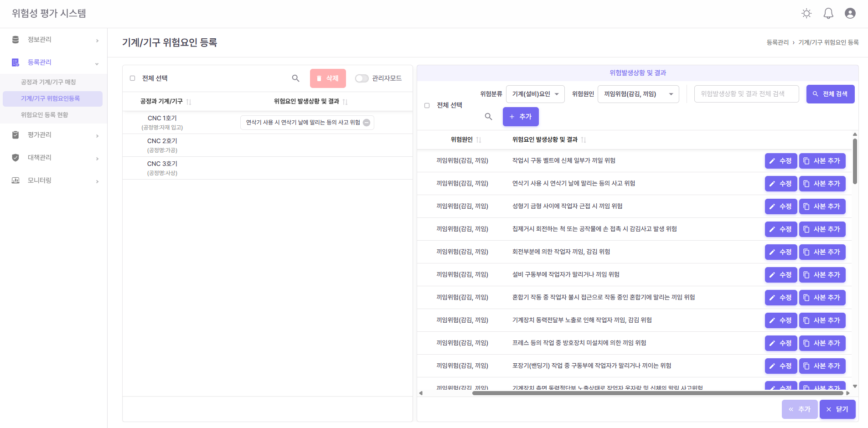
Task: Click 수정 for 작업시 구동 벨트 row
Action: click(x=780, y=161)
